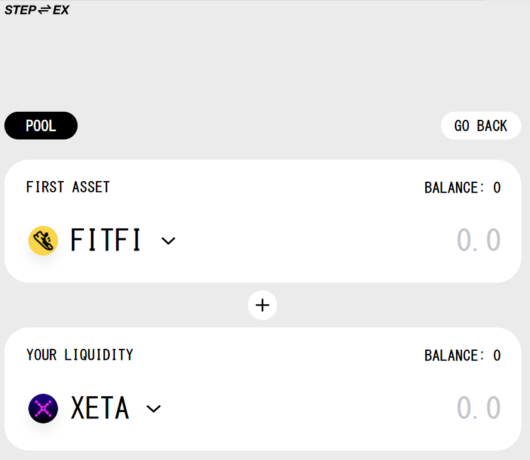Click the FIRST ASSET heading
Screen dimensions: 530x460
click(x=68, y=187)
